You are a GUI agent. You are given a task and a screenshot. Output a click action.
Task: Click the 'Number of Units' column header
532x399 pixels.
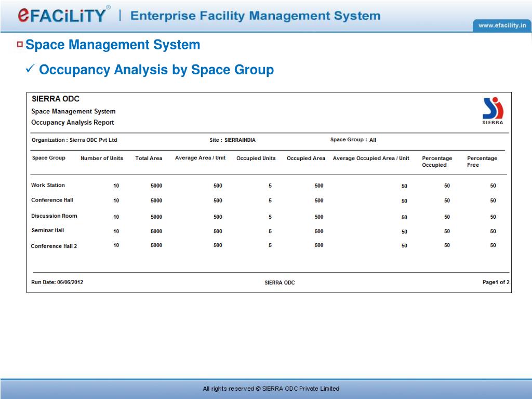pyautogui.click(x=102, y=158)
